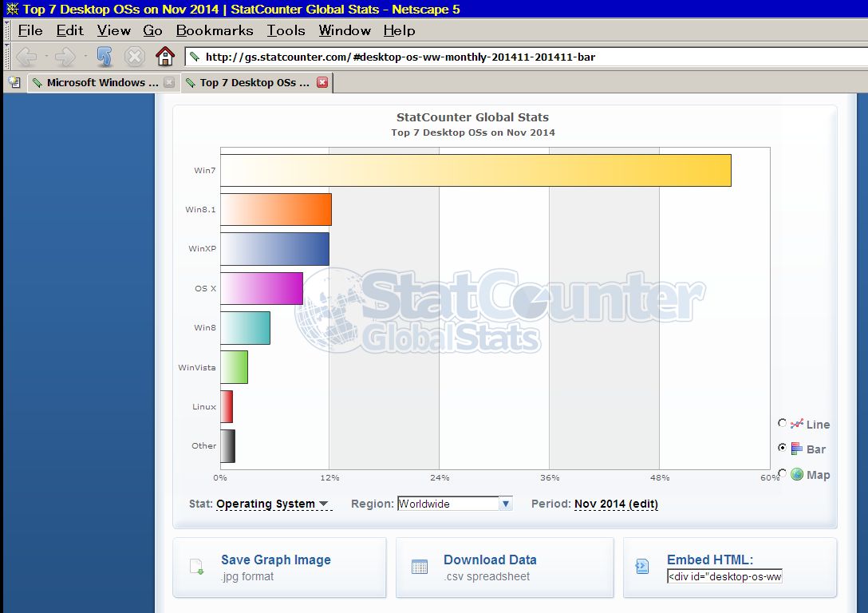Viewport: 868px width, 613px height.
Task: Click the Embed HTML code field
Action: pos(724,576)
